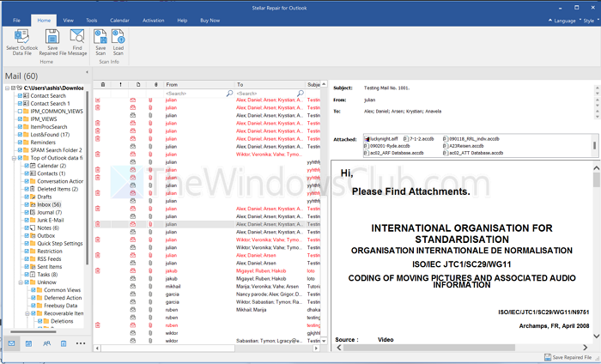Open 090118_RRL_indiv.accdb attachment

coord(471,139)
